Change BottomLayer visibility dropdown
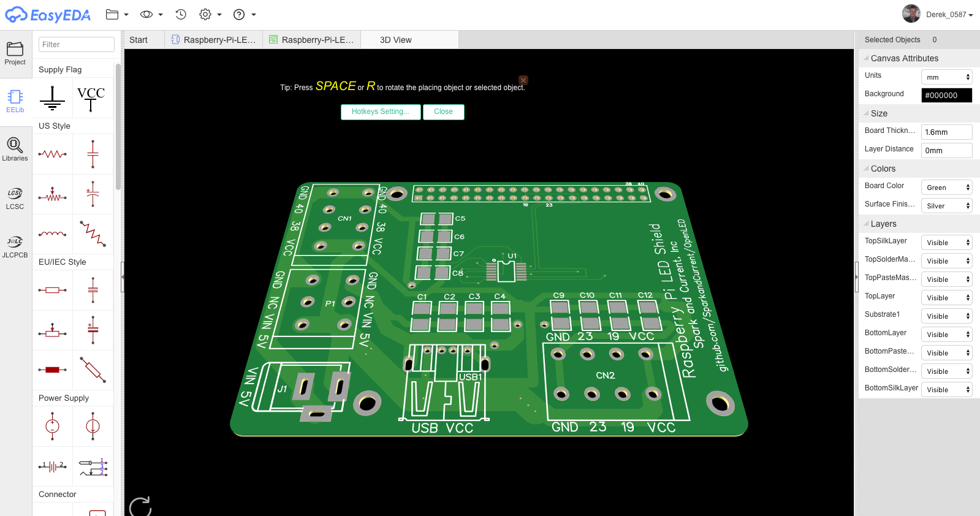Screen dimensions: 980x516 pyautogui.click(x=946, y=334)
